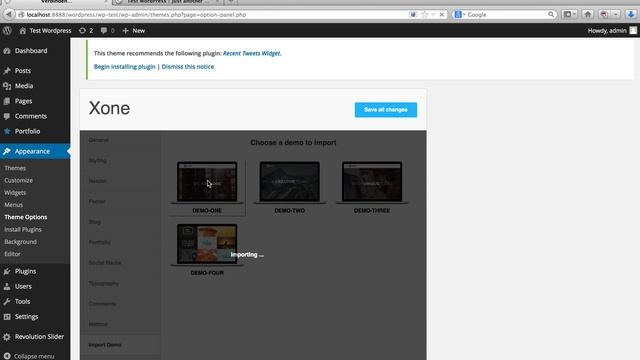
Task: Open Blog options tab
Action: [94, 222]
